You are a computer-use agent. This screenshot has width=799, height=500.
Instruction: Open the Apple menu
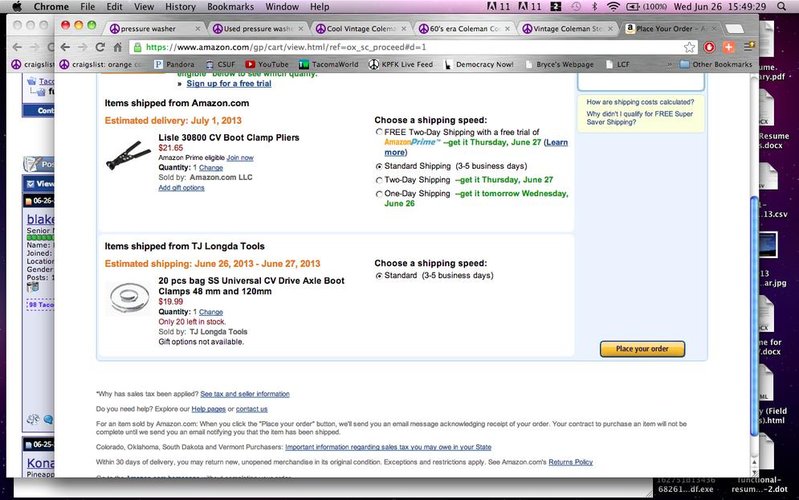(17, 7)
